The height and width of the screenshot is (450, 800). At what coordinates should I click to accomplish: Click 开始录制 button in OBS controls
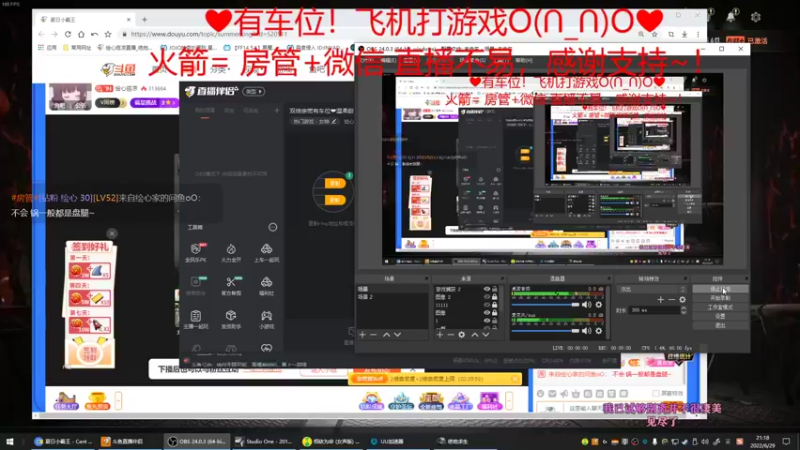[720, 298]
